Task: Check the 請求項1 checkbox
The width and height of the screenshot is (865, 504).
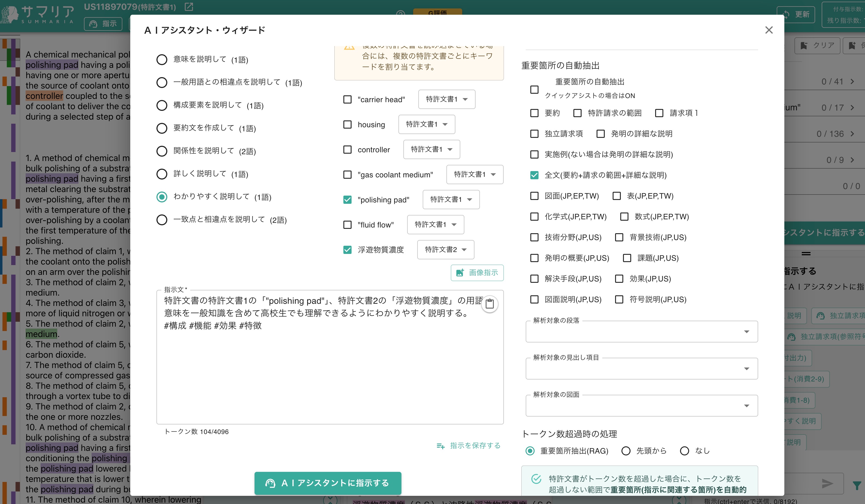Action: coord(659,113)
